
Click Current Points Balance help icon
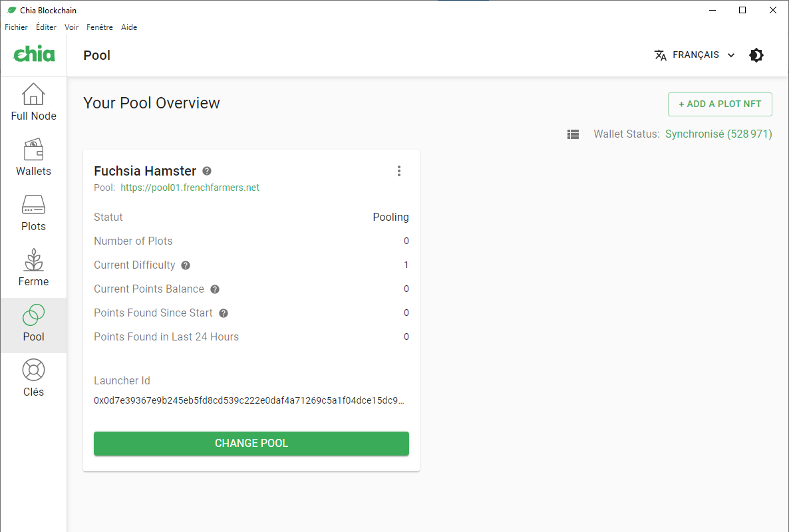[215, 289]
